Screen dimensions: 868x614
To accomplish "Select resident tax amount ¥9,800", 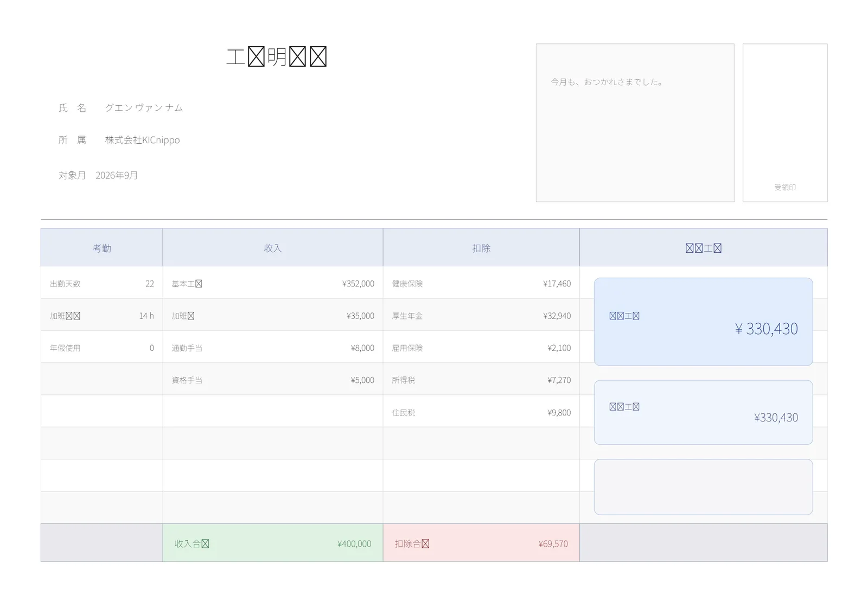I will pyautogui.click(x=559, y=413).
